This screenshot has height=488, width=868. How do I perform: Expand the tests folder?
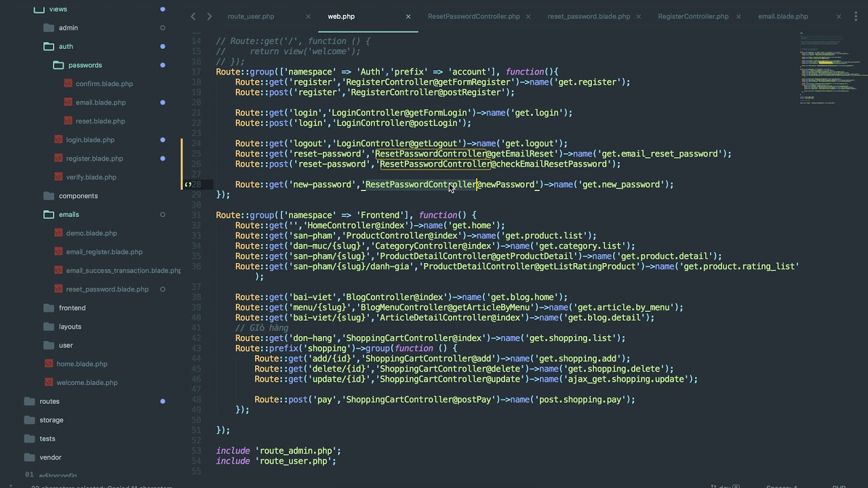click(x=29, y=439)
